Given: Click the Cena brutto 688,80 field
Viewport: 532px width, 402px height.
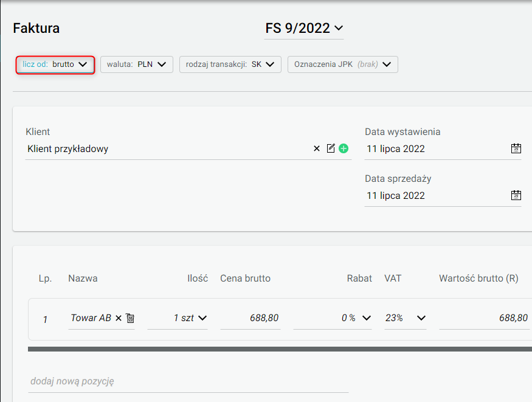Looking at the screenshot, I should 250,318.
